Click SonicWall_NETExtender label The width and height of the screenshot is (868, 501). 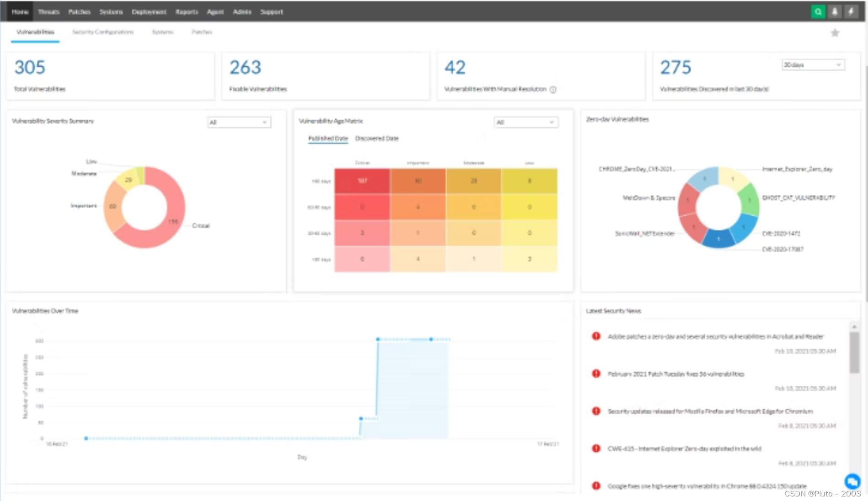(645, 234)
